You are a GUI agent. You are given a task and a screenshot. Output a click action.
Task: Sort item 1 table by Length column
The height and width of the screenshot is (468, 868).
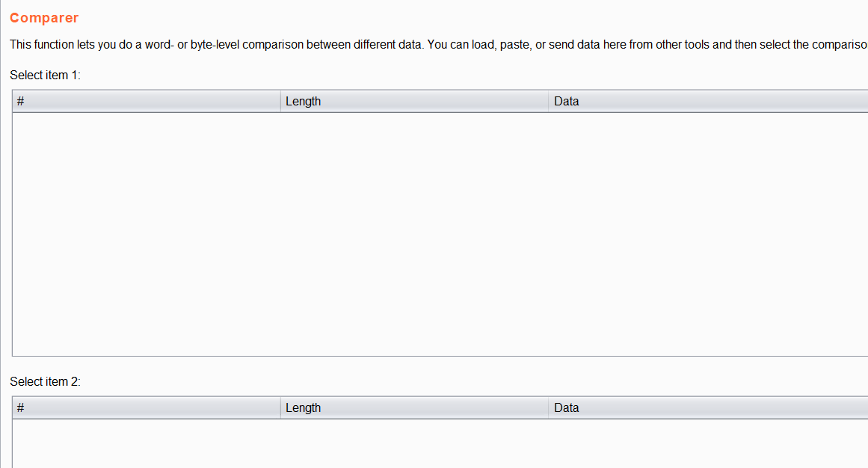(x=415, y=102)
